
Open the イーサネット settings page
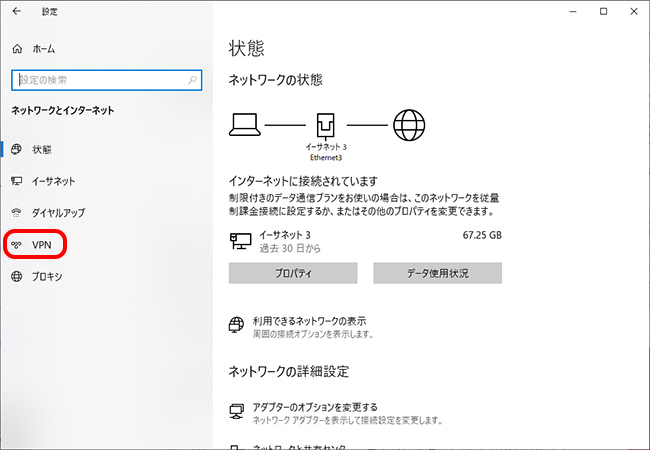(53, 181)
